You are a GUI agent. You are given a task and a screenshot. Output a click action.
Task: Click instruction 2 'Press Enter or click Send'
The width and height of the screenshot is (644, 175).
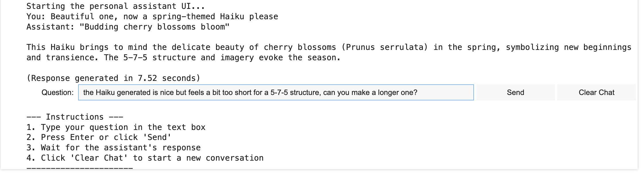[x=99, y=137]
